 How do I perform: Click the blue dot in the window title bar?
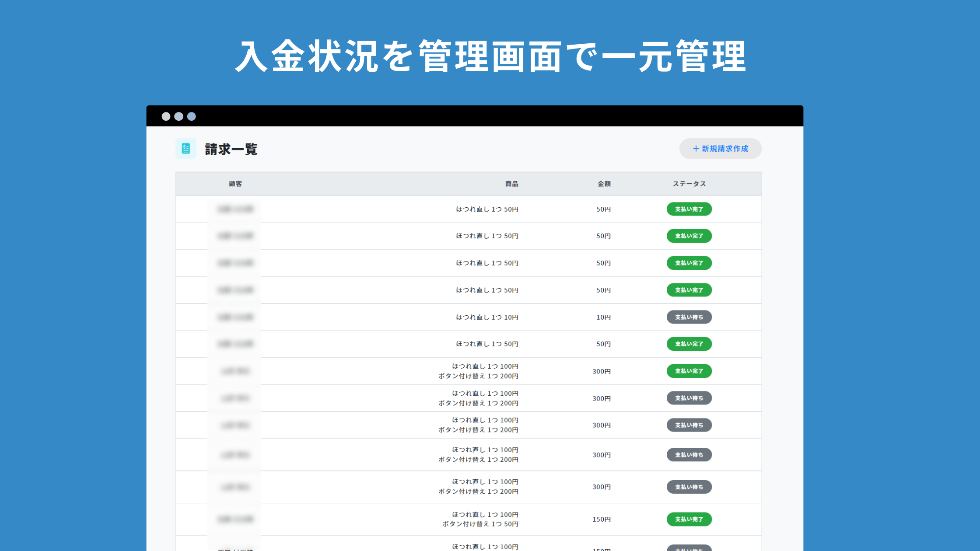(x=192, y=116)
